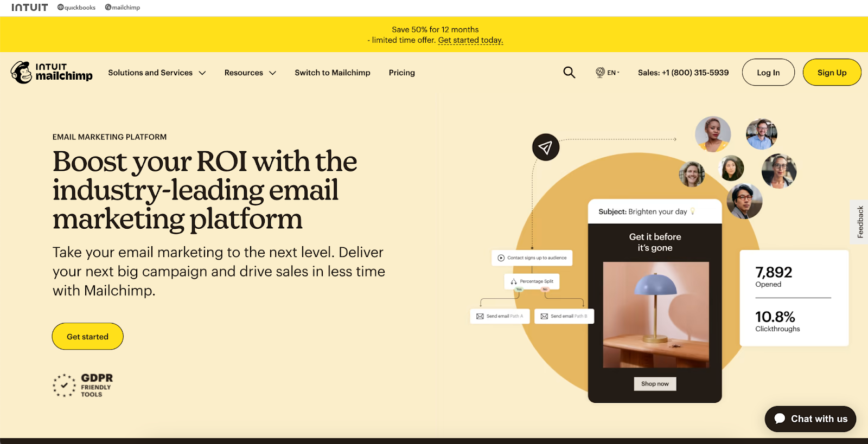Click the EMAIL MARKETING PLATFORM label
This screenshot has width=868, height=444.
[110, 137]
